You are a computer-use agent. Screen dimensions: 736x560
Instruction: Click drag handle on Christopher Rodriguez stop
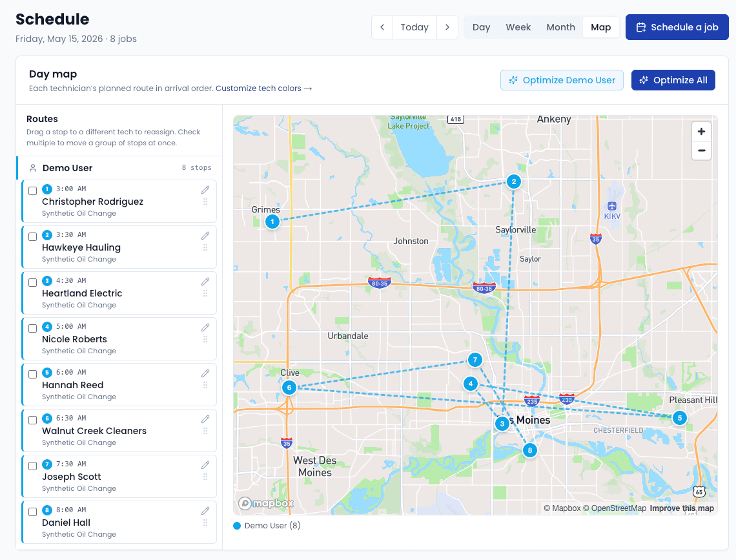coord(205,202)
